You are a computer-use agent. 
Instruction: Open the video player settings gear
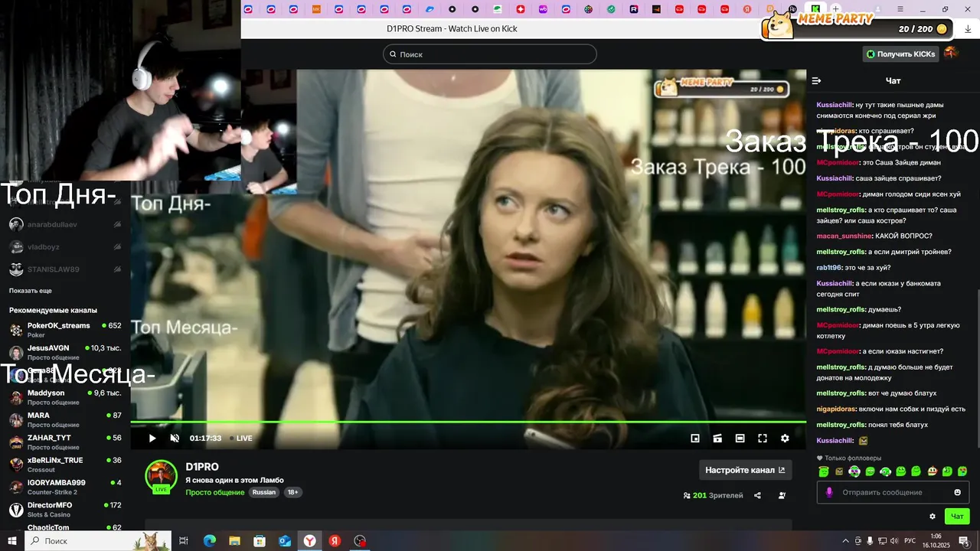[x=785, y=439]
